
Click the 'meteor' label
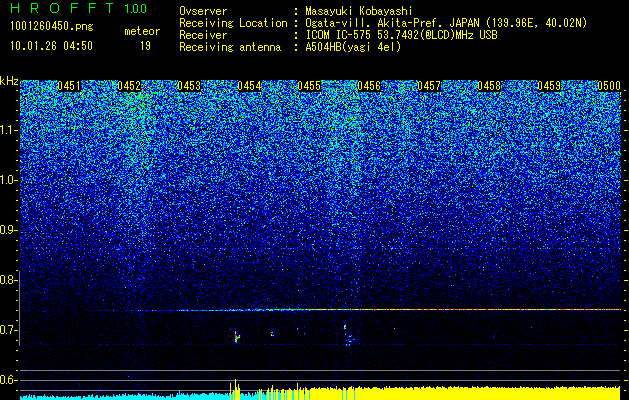tap(142, 31)
